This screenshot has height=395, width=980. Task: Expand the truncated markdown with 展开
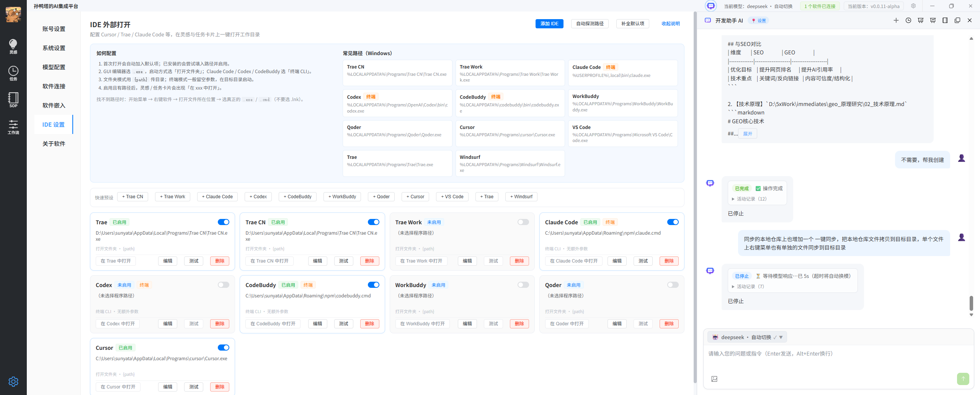coord(748,134)
